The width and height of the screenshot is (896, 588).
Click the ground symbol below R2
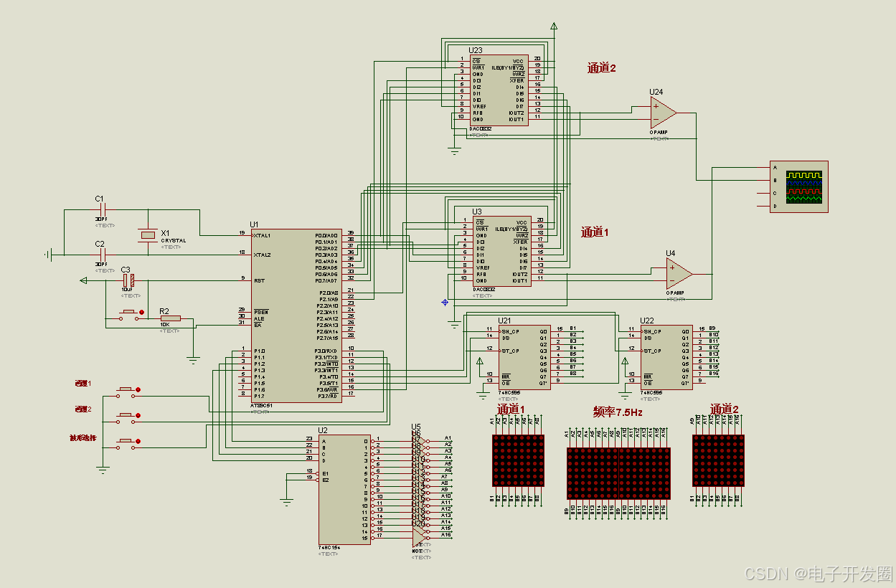pos(192,361)
